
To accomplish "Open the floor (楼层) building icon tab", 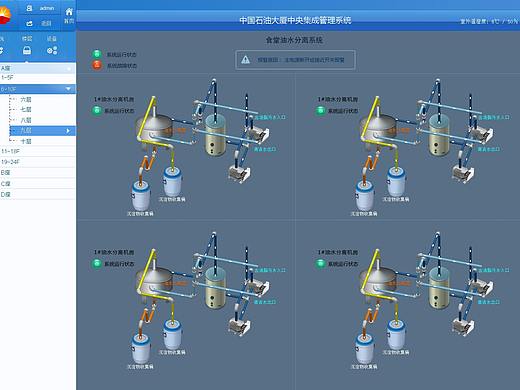I will point(27,51).
